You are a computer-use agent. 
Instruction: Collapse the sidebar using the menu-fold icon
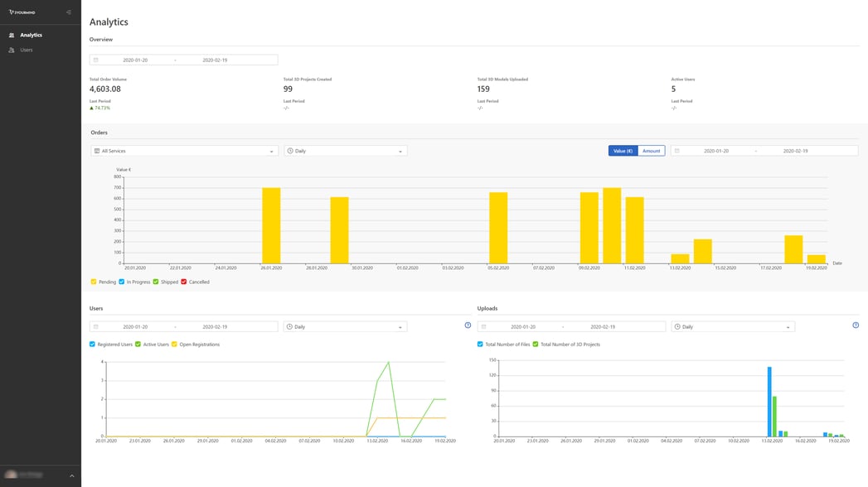point(68,12)
